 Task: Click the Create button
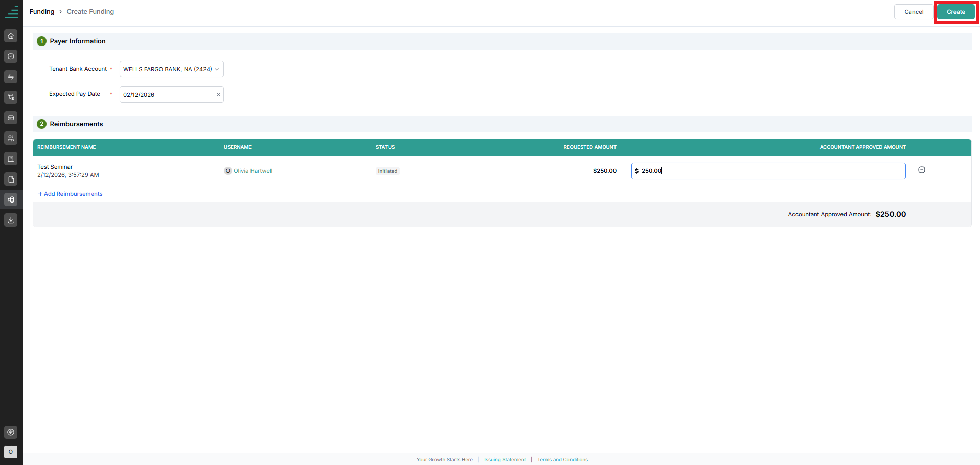click(956, 12)
